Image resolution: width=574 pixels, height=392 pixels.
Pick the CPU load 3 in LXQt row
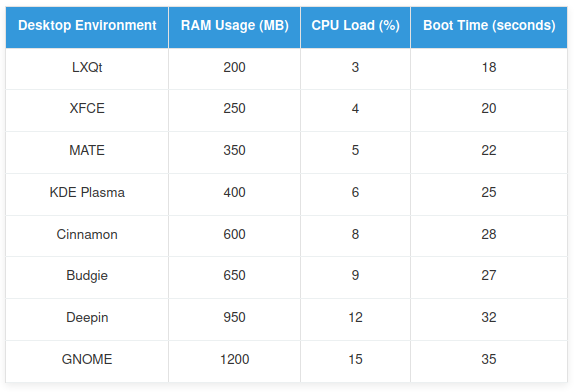tap(355, 67)
